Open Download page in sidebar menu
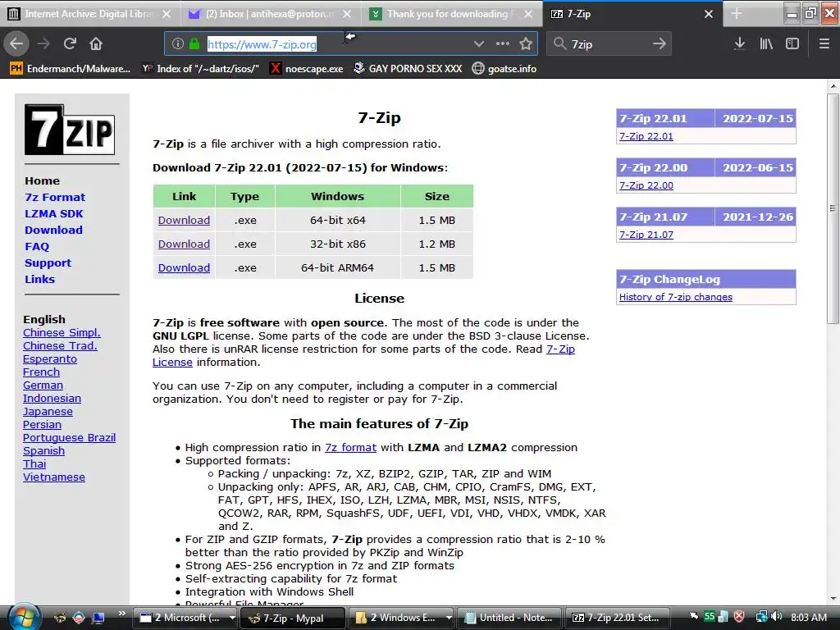Image resolution: width=840 pixels, height=630 pixels. (x=53, y=230)
